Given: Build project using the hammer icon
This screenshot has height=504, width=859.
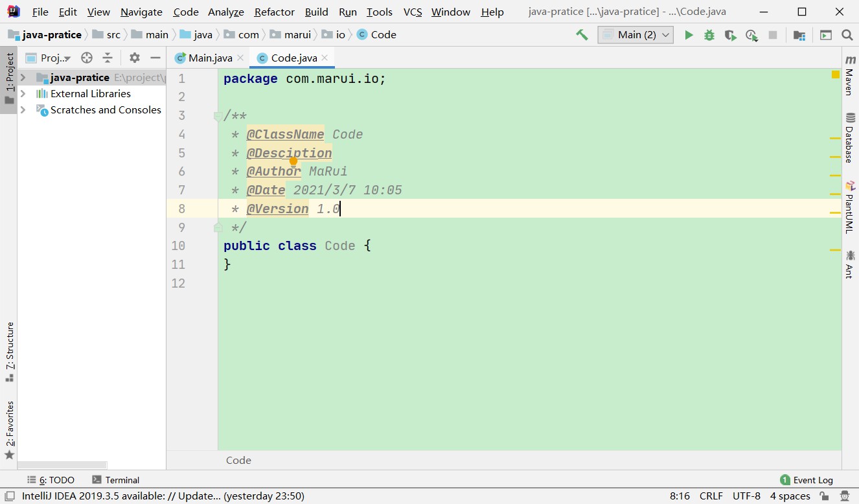Looking at the screenshot, I should [x=582, y=35].
